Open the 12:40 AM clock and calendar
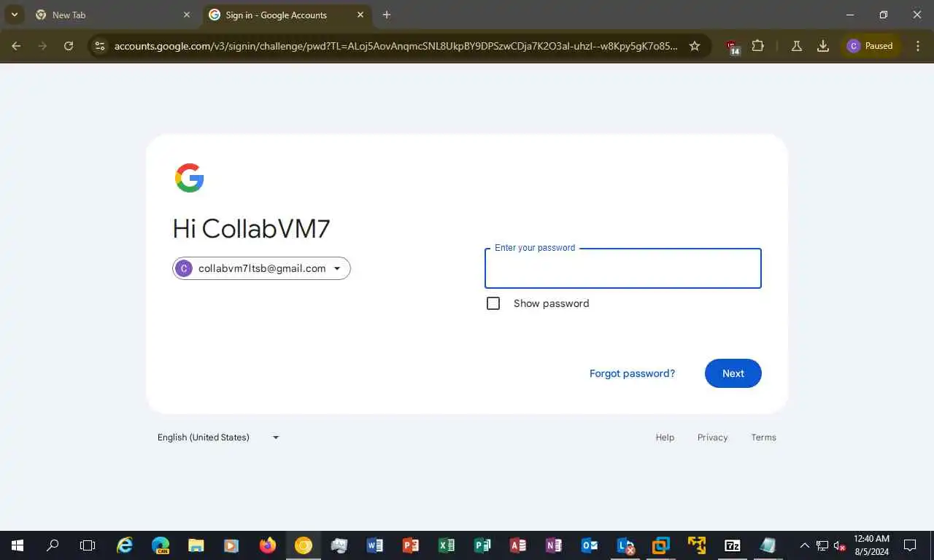The width and height of the screenshot is (934, 560). click(871, 545)
